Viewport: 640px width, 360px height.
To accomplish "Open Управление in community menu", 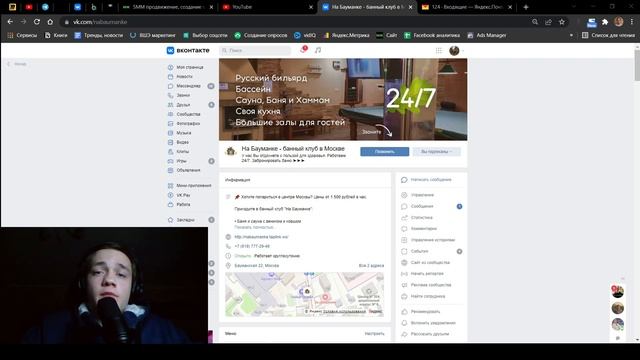I will pyautogui.click(x=418, y=195).
